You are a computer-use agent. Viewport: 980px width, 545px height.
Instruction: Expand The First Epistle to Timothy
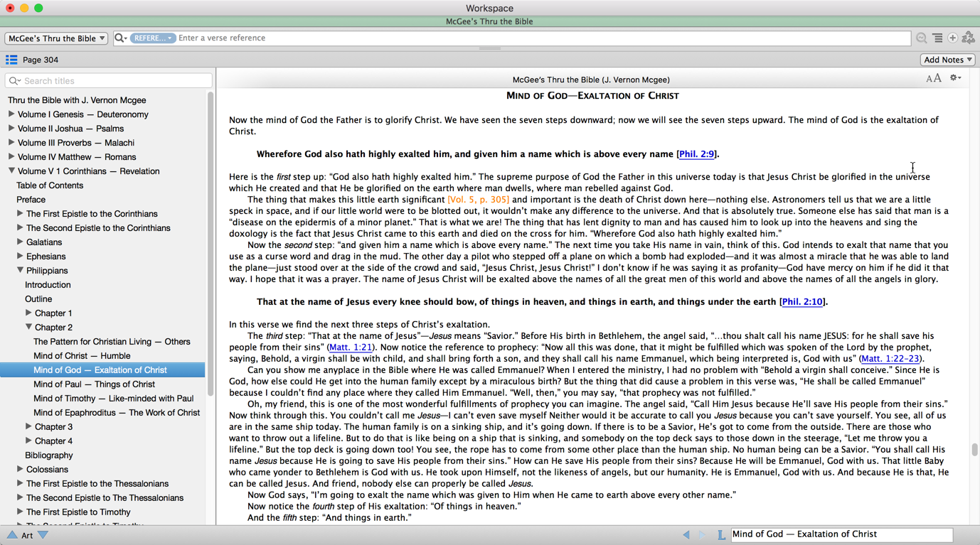pos(20,512)
